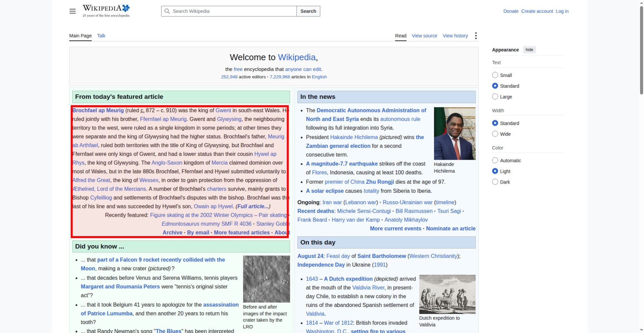
Task: Open the Saint Bartholomew link
Action: (x=382, y=256)
